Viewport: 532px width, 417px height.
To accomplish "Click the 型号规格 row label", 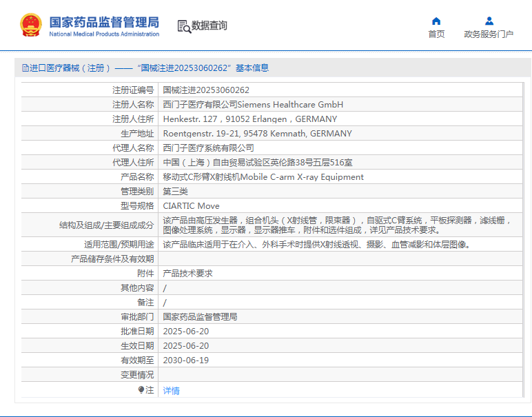I will (x=137, y=205).
